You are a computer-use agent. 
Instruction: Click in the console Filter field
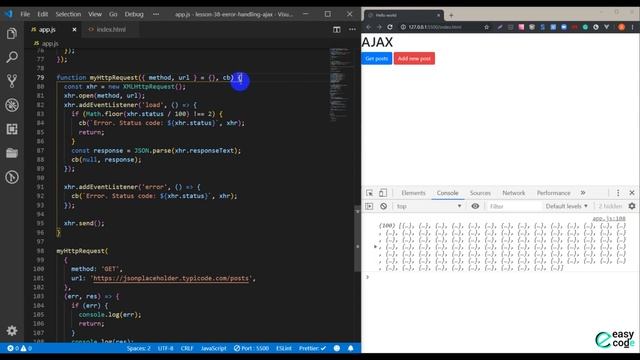(514, 206)
